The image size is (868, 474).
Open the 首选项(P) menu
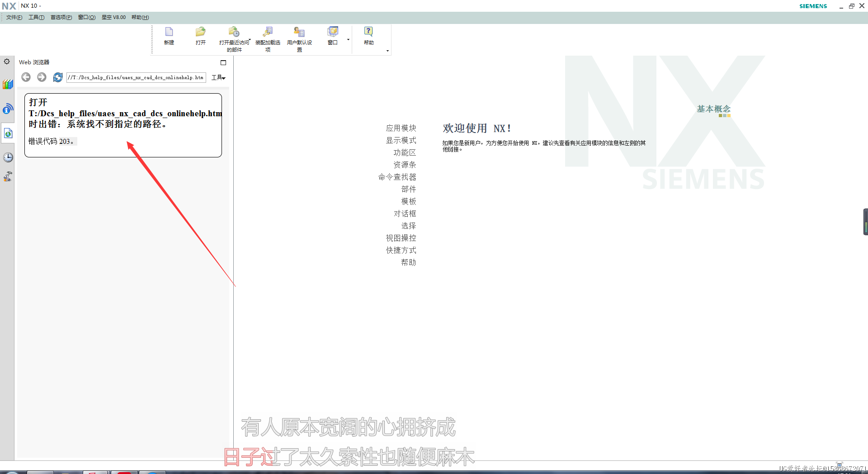(61, 17)
